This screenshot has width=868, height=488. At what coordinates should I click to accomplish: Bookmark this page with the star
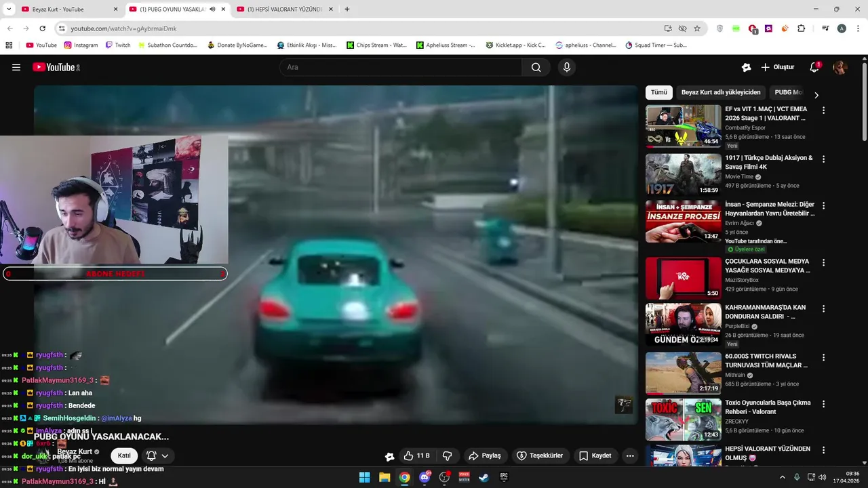tap(697, 28)
